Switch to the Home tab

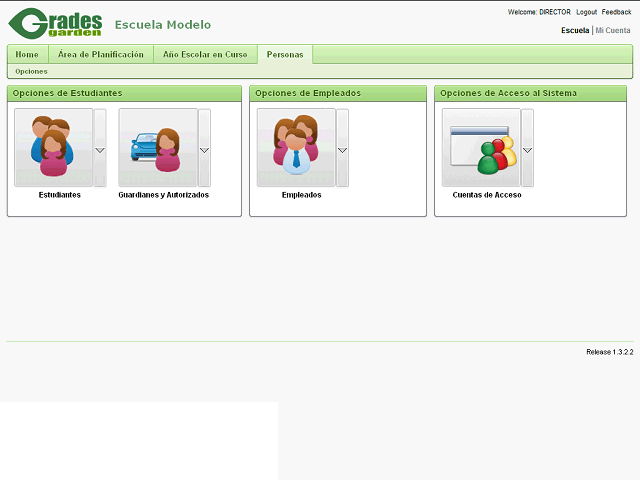tap(27, 54)
